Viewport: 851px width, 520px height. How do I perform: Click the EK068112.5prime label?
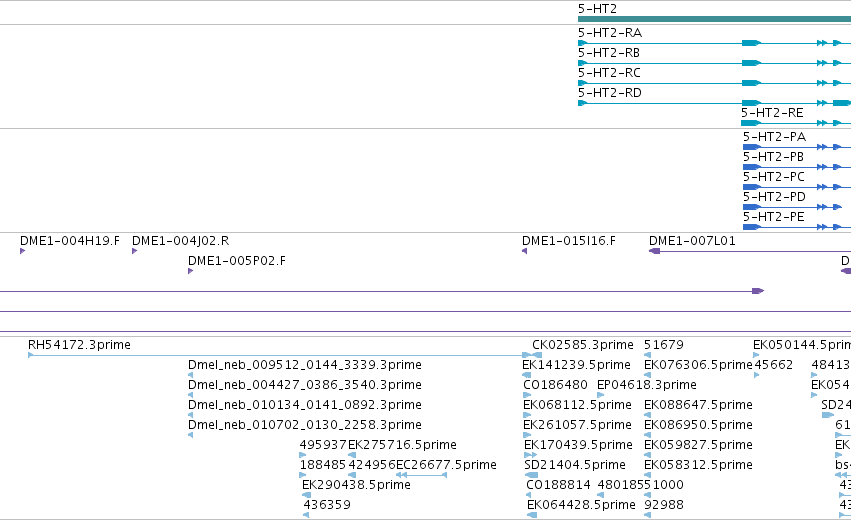coord(577,405)
